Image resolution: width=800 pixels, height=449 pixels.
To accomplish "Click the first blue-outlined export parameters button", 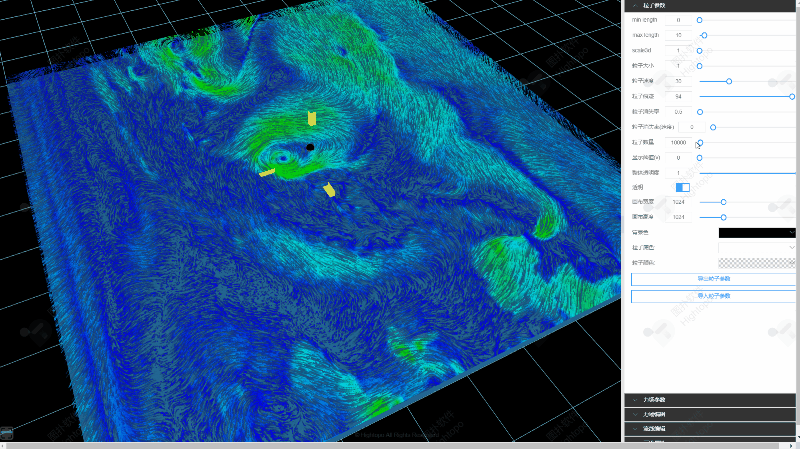I will pos(713,279).
